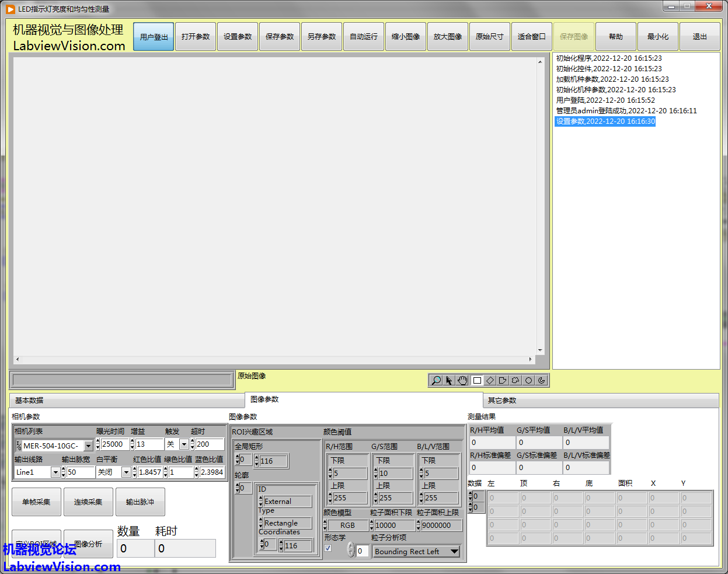Select the Rectangle ROI tool
This screenshot has width=728, height=574.
point(477,381)
